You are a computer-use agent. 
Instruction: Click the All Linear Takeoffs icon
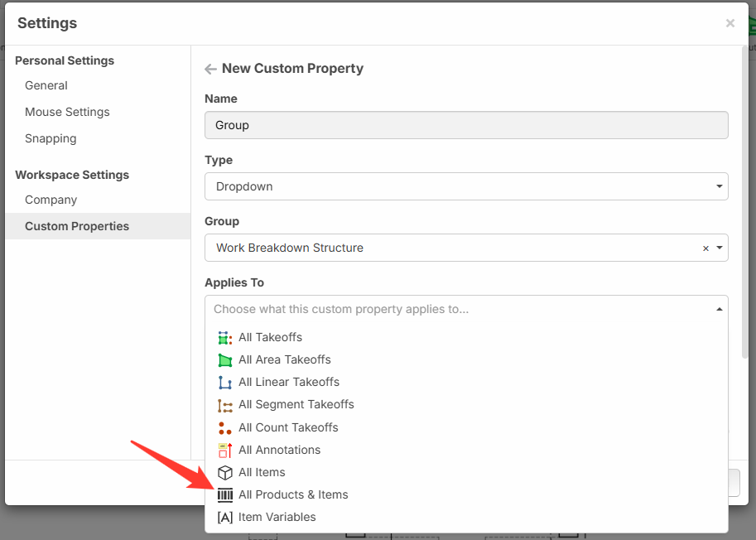pyautogui.click(x=224, y=383)
